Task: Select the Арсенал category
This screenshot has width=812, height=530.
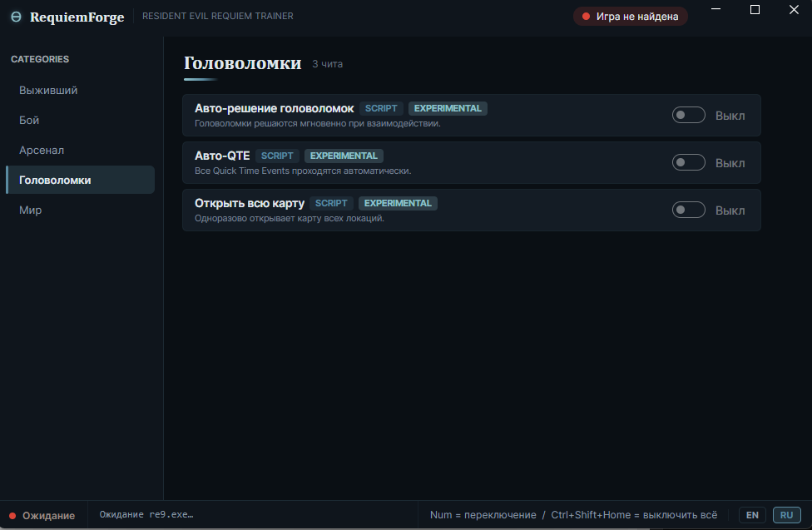Action: point(80,151)
